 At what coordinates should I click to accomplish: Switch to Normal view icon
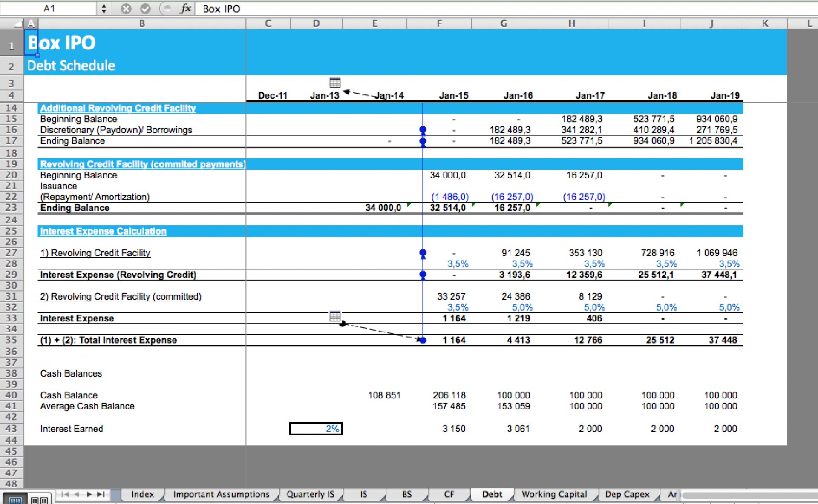tap(15, 499)
